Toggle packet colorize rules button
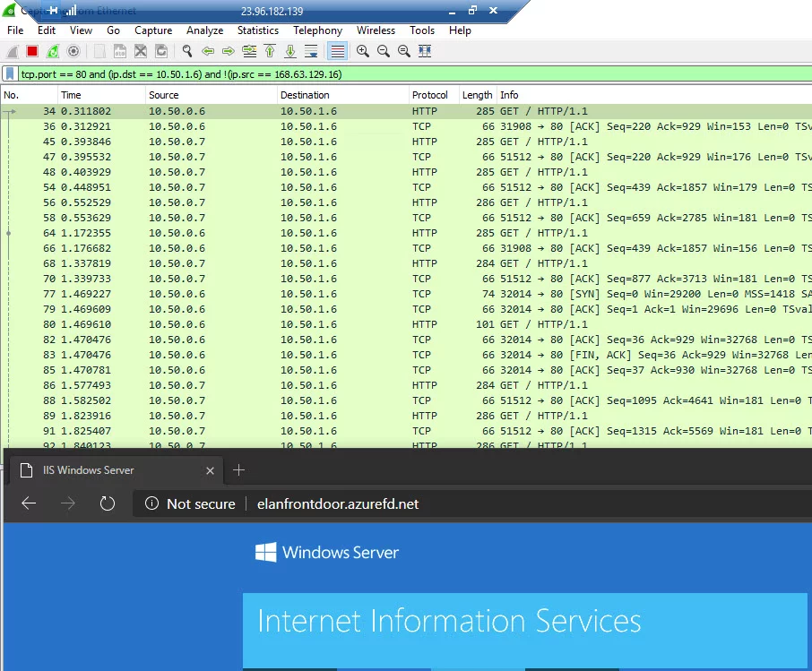This screenshot has height=671, width=812. pos(337,51)
